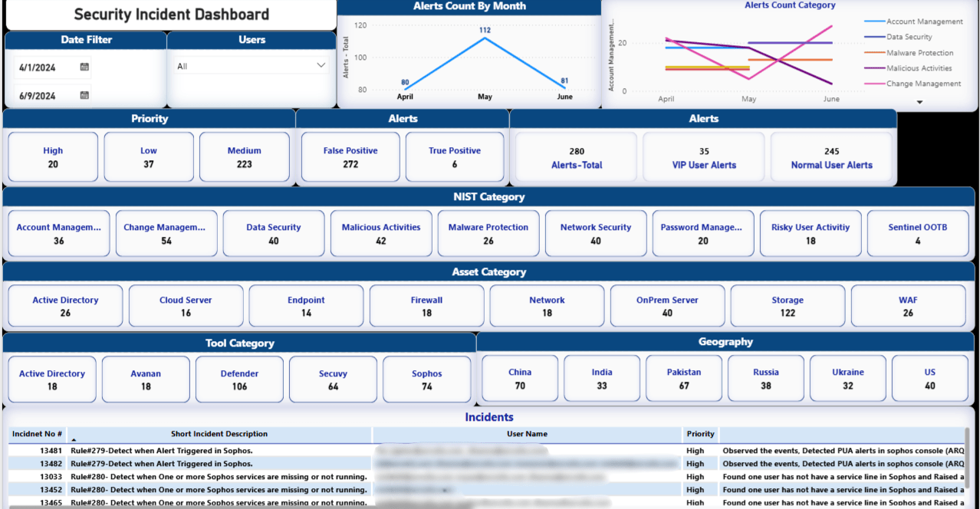This screenshot has height=509, width=980.
Task: Filter geography by the Pakistan card
Action: tap(683, 379)
